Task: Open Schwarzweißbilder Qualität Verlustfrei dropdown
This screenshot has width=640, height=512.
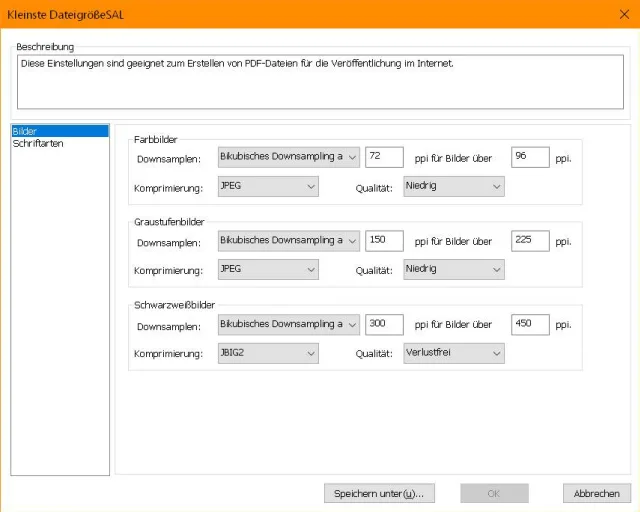Action: (x=454, y=353)
